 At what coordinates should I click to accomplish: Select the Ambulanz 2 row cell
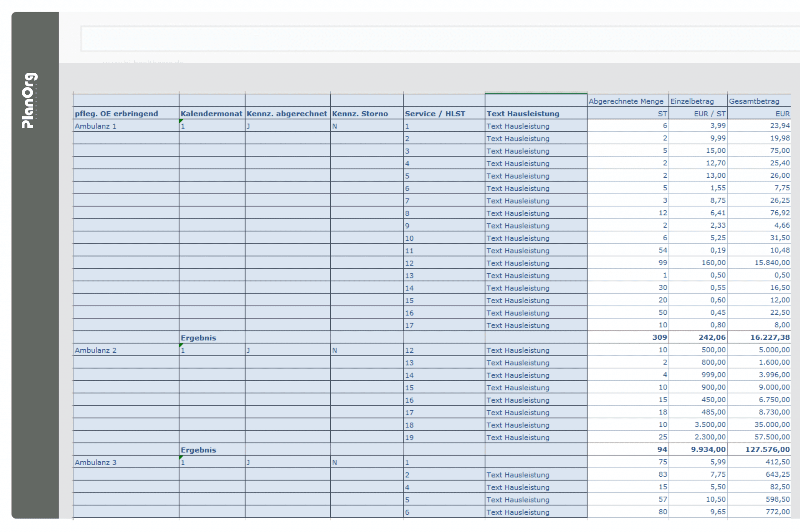tap(126, 350)
